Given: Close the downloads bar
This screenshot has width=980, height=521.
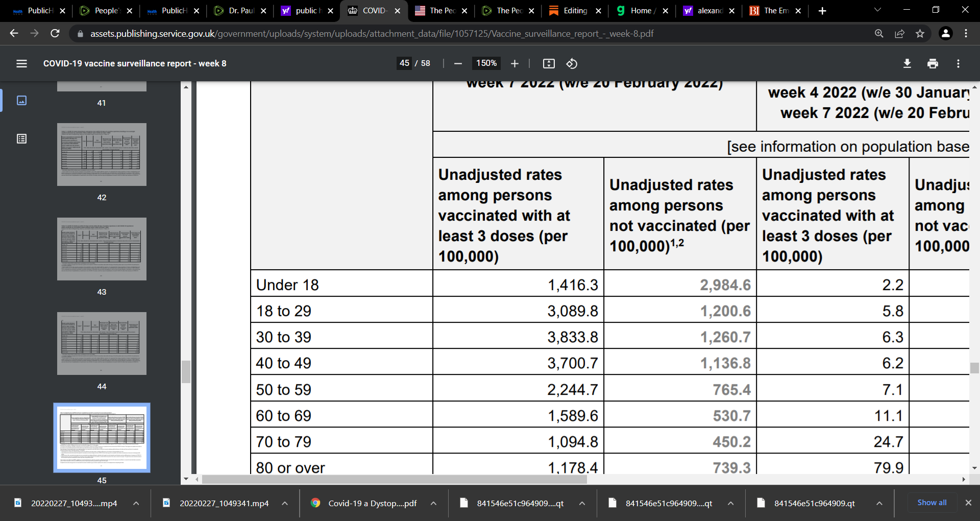Looking at the screenshot, I should click(x=968, y=503).
